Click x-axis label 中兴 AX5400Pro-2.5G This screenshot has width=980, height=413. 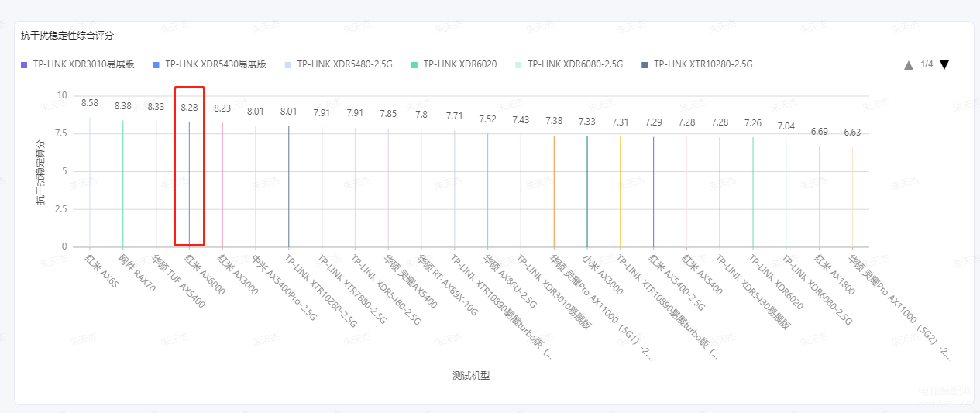(284, 293)
